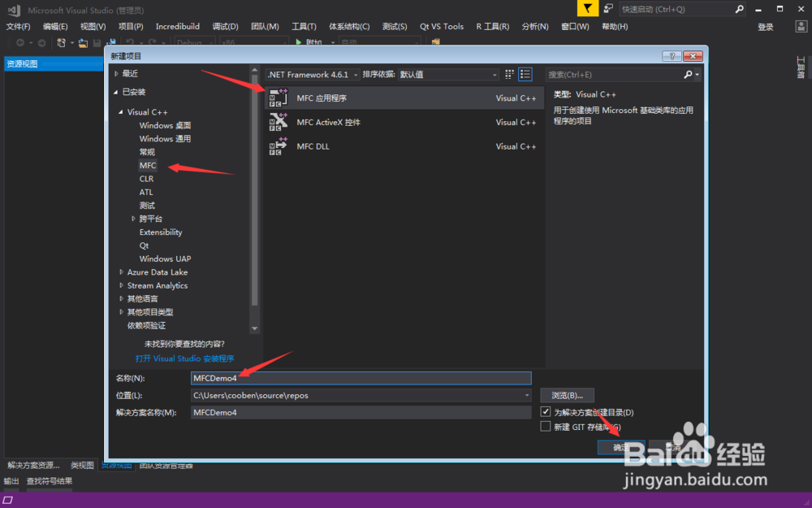Click the account avatar icon near 登录
Image resolution: width=812 pixels, height=508 pixels.
click(x=801, y=27)
